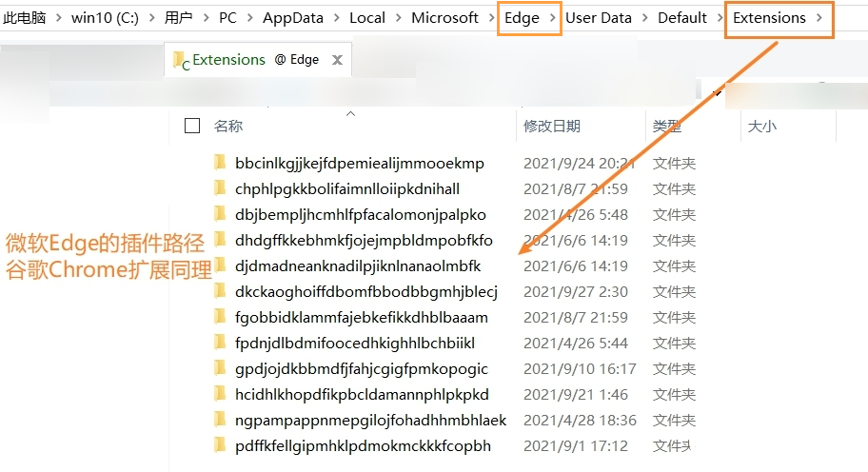Image resolution: width=868 pixels, height=472 pixels.
Task: Sort by the 类型 column header
Action: [666, 127]
